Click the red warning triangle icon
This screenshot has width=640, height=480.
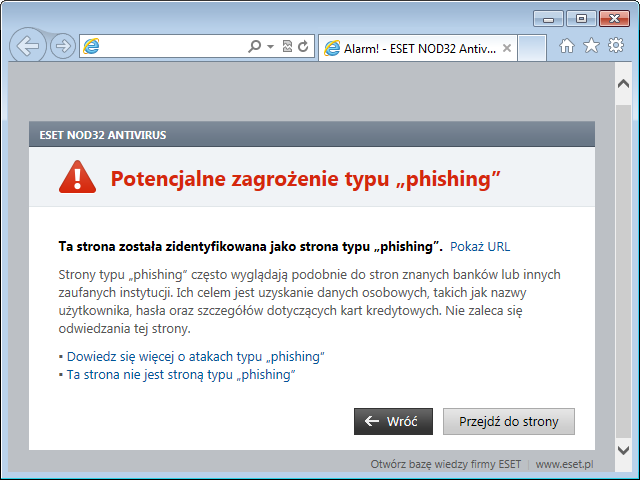point(78,177)
